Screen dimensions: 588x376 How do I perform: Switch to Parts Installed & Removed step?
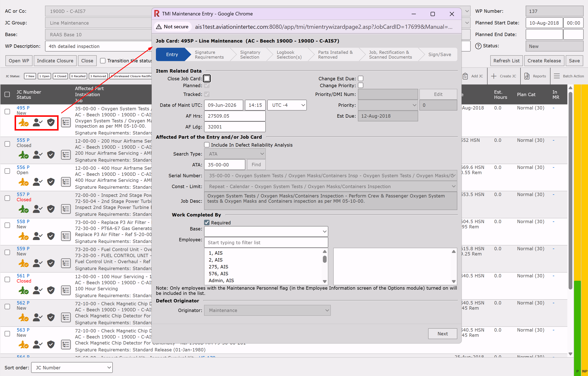click(335, 54)
